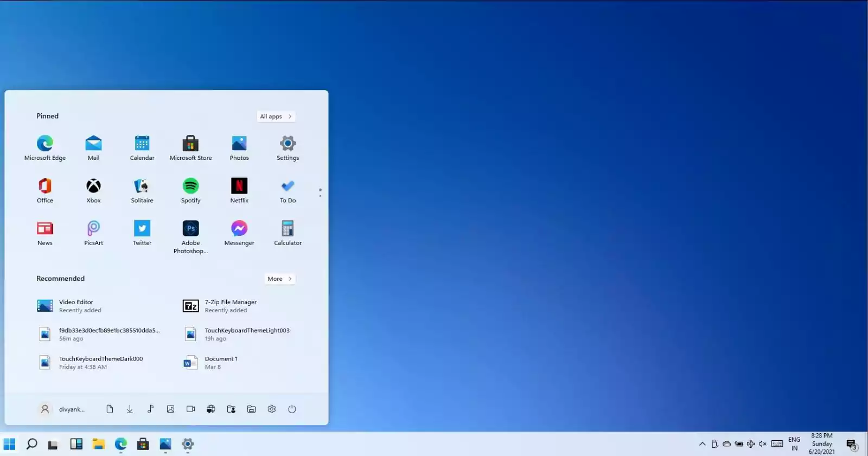Open the divyank user account menu
Screen dimensions: 868x456
point(62,409)
